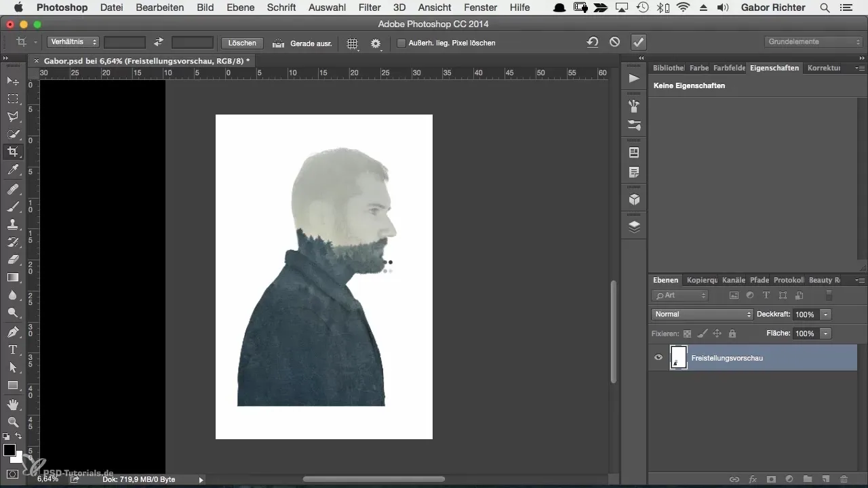Select the History Brush tool
The height and width of the screenshot is (488, 868).
[13, 242]
